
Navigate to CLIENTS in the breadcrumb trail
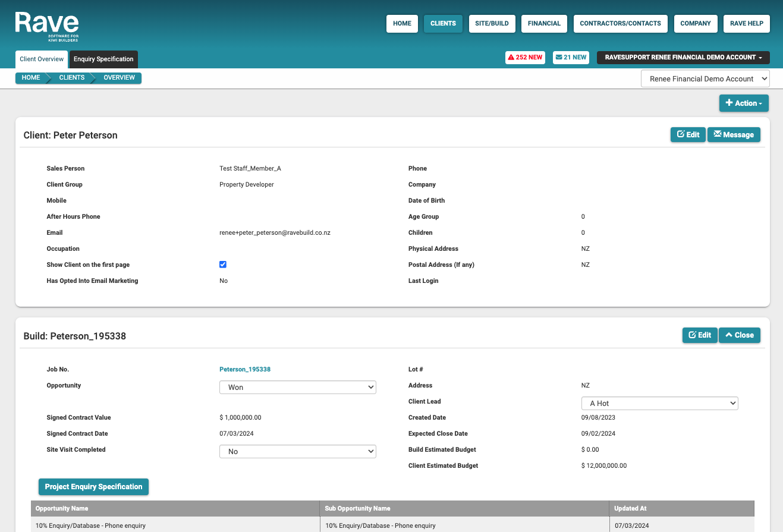pyautogui.click(x=71, y=78)
